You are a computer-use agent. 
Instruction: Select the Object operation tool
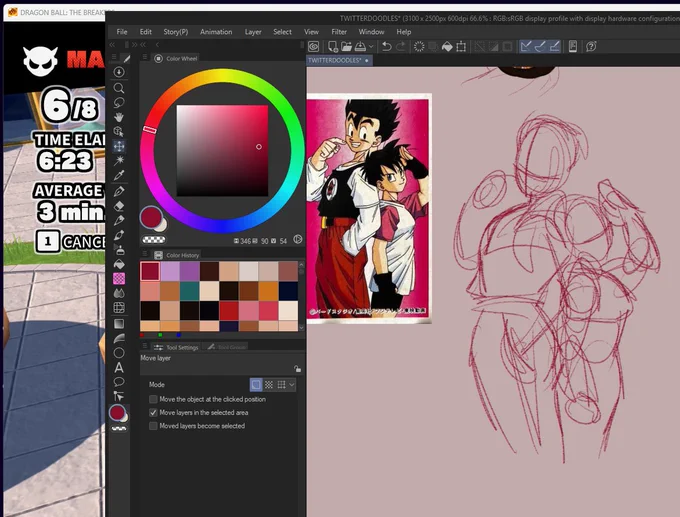[x=119, y=131]
